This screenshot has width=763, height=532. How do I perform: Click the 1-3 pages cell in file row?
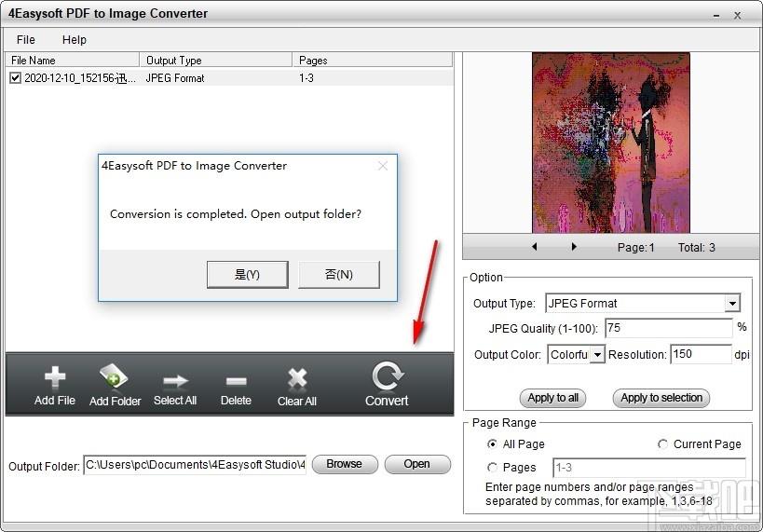pos(307,78)
